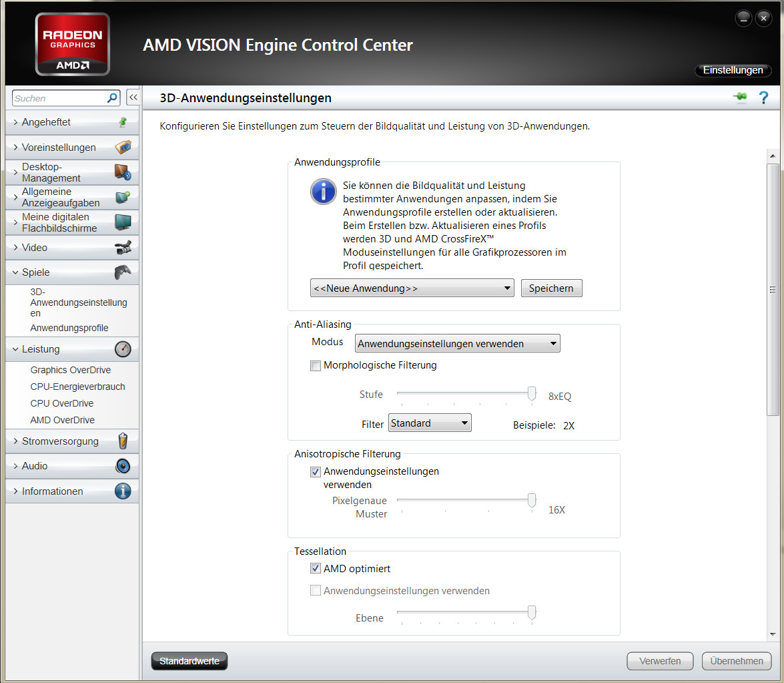Click the scrollbar up arrow
The image size is (784, 683).
click(x=773, y=156)
